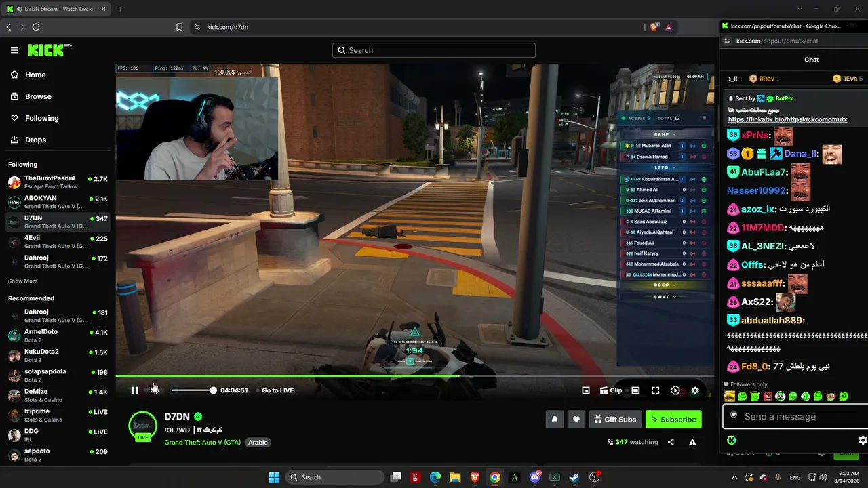Screen dimensions: 868x488
Task: Expand Following list with Show More
Action: [23, 281]
